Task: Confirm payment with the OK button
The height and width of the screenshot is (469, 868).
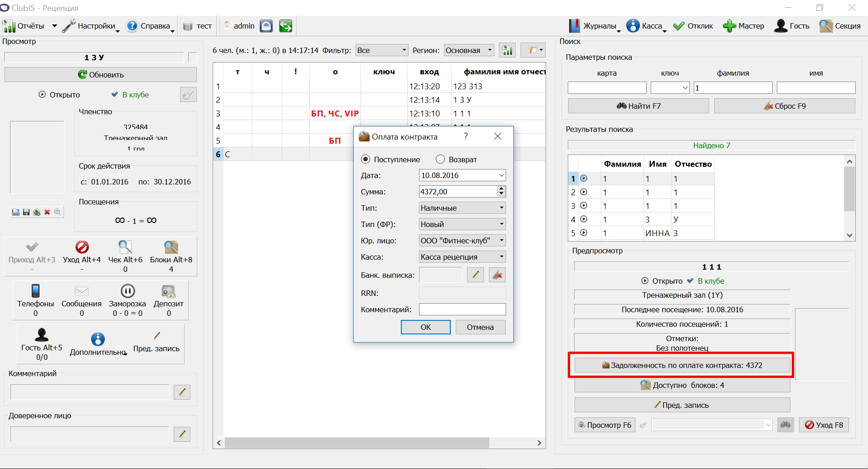Action: click(x=425, y=327)
